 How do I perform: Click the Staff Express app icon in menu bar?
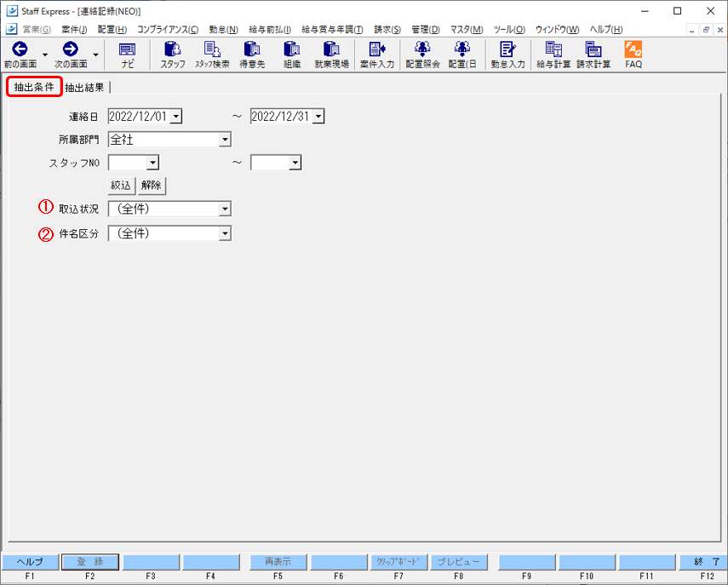(12, 29)
